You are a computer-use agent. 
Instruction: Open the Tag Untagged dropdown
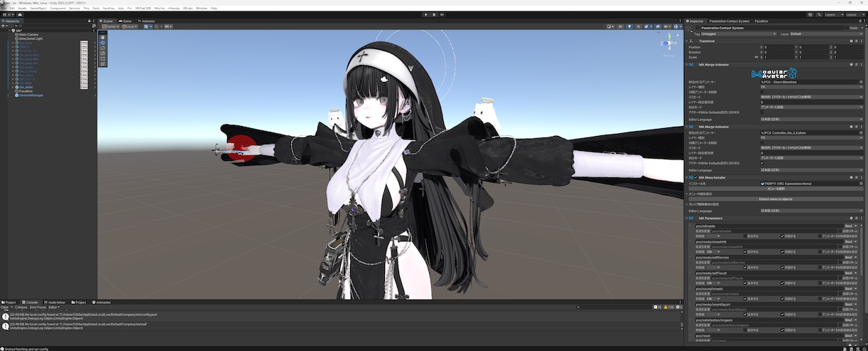(x=738, y=33)
